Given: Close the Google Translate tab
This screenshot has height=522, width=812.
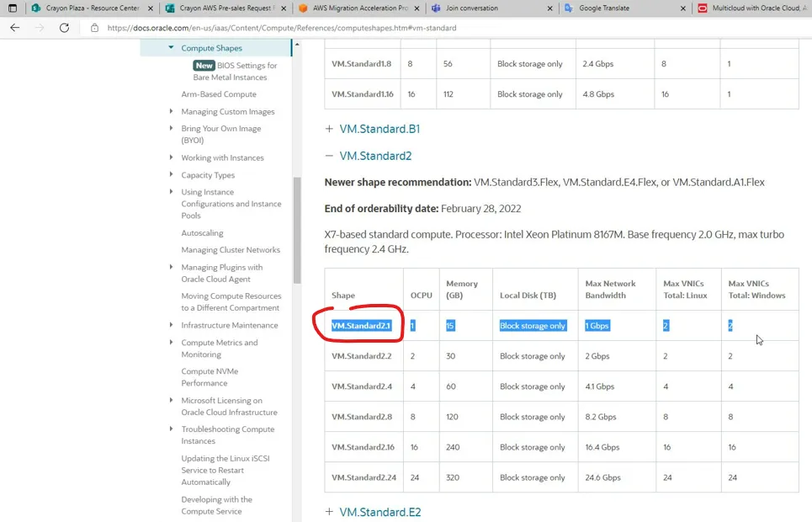Looking at the screenshot, I should click(x=683, y=8).
